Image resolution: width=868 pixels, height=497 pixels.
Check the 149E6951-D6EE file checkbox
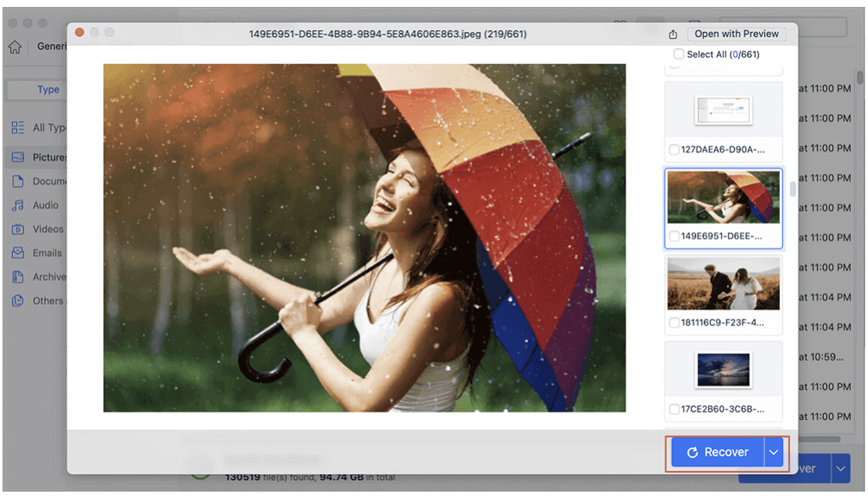coord(674,236)
